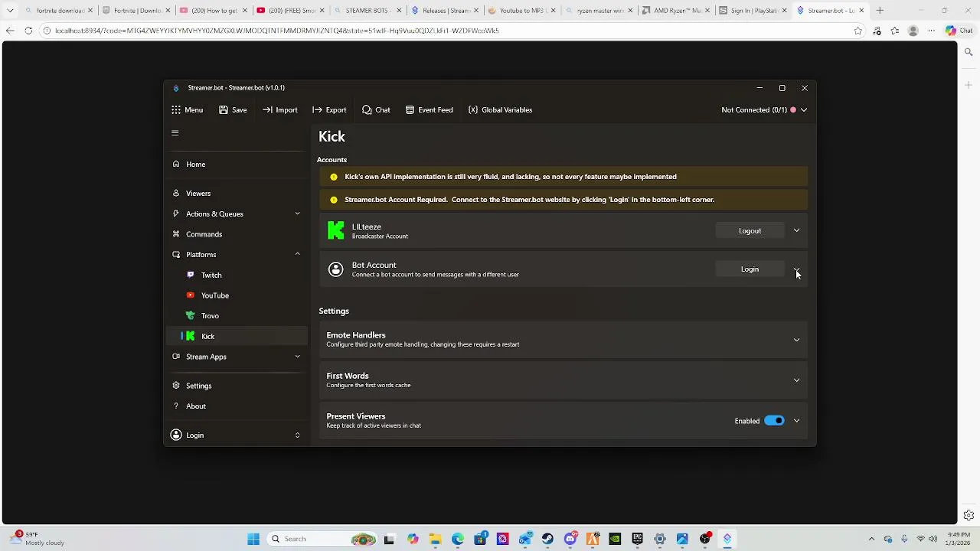Open Steam from the taskbar
The image size is (980, 551).
click(x=547, y=540)
